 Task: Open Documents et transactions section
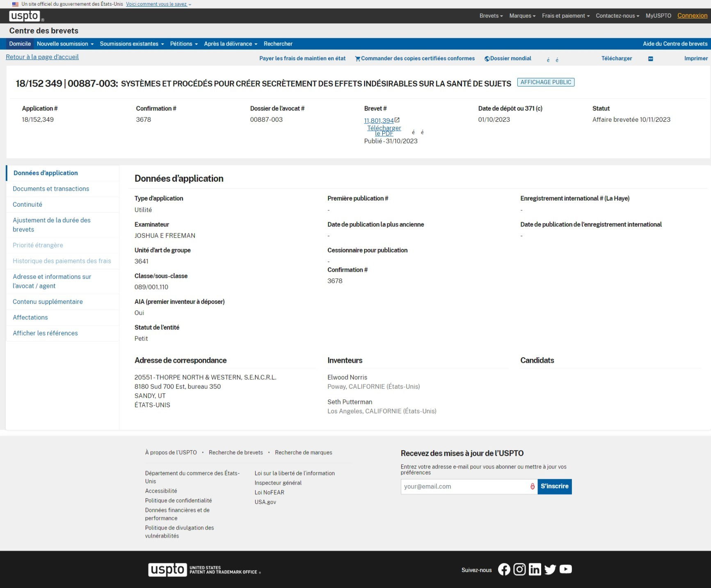[51, 189]
